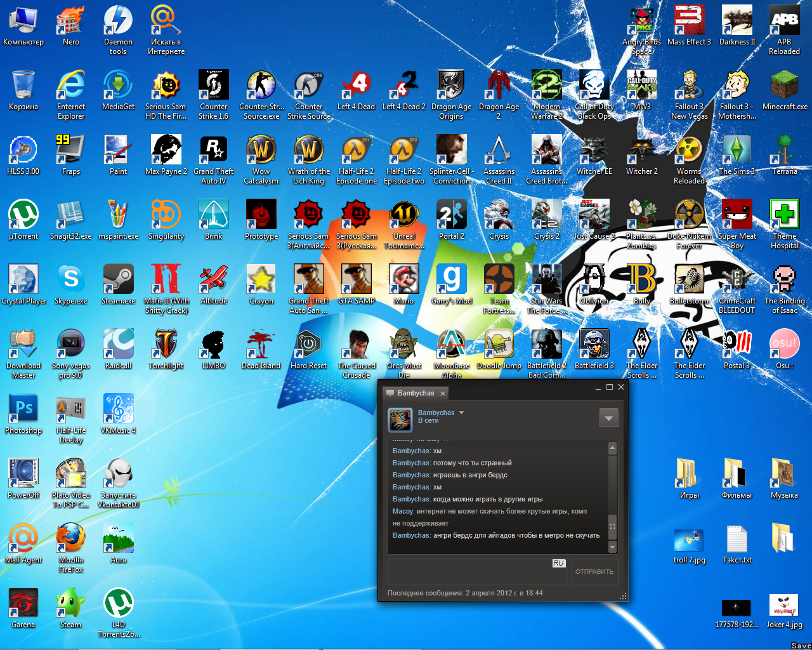Image resolution: width=812 pixels, height=650 pixels.
Task: Click the RU language indicator
Action: click(558, 563)
